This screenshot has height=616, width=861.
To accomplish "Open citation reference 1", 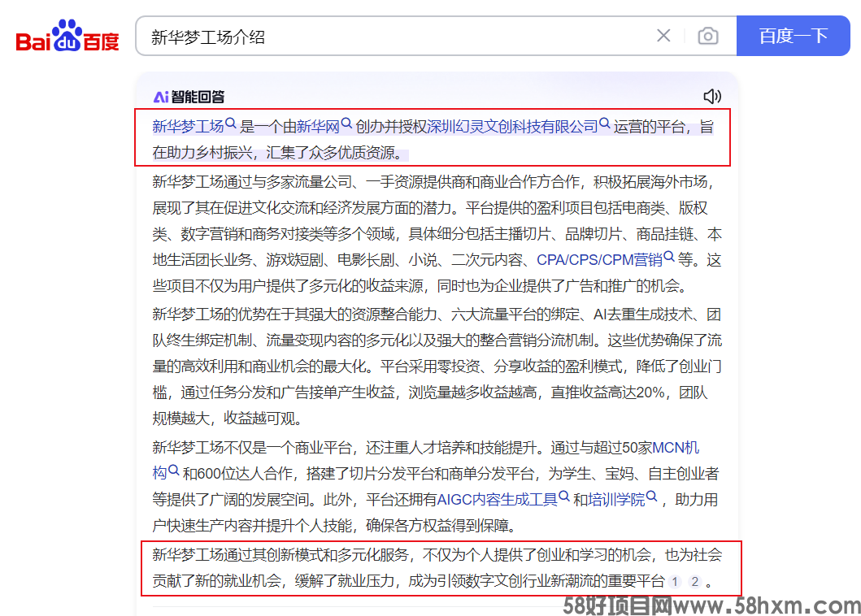I will (675, 582).
